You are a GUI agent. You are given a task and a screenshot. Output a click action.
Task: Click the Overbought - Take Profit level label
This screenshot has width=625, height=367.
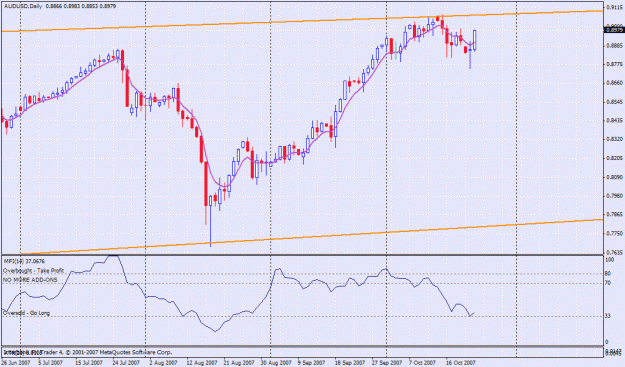tap(33, 271)
